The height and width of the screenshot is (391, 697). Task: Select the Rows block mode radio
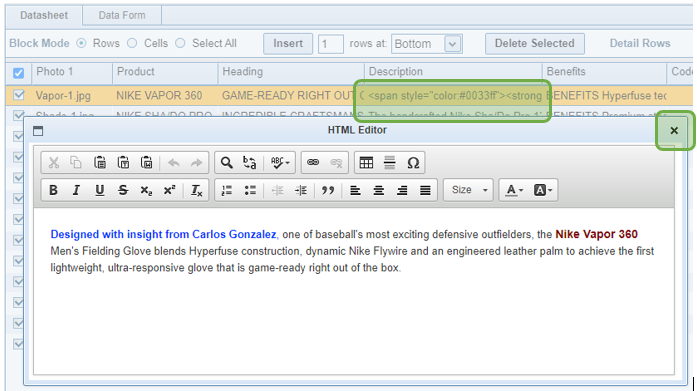click(81, 44)
